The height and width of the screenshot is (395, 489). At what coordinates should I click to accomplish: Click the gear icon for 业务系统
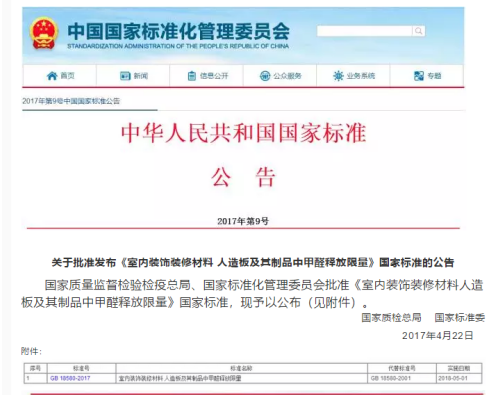pos(338,76)
